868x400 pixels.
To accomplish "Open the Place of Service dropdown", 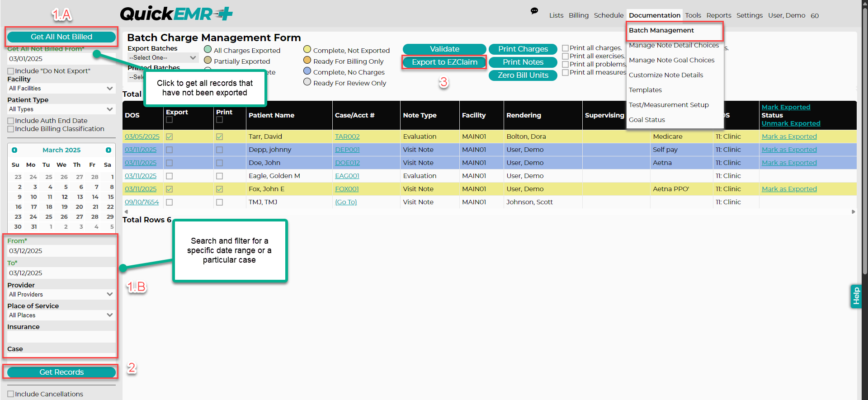I will 61,315.
